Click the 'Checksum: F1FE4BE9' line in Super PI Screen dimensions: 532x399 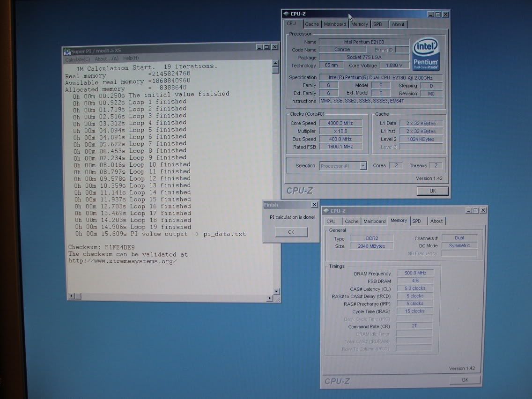(x=102, y=247)
